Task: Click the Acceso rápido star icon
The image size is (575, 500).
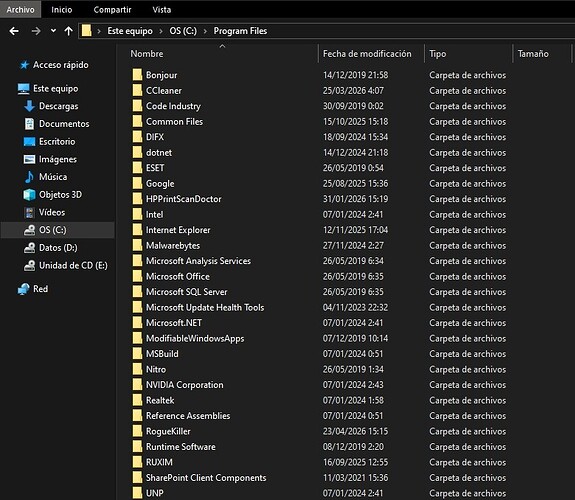Action: (x=24, y=65)
